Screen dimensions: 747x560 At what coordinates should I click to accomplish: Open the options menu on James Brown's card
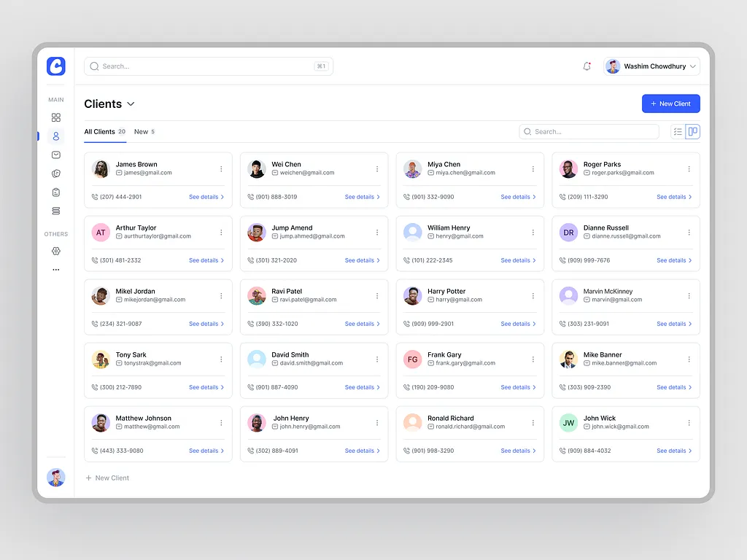click(221, 168)
